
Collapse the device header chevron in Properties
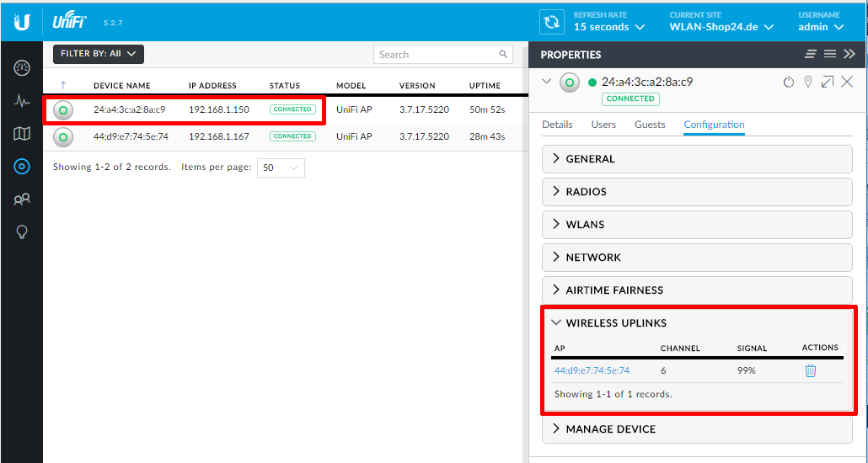(x=546, y=82)
